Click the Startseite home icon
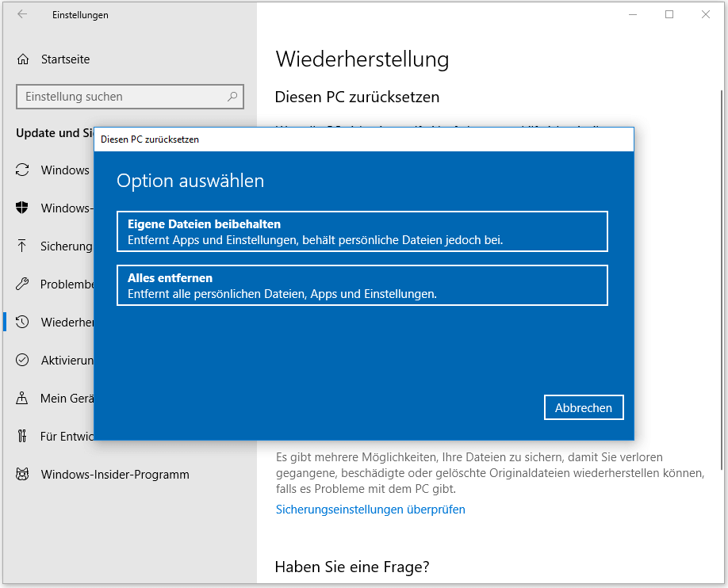The image size is (728, 588). [x=25, y=59]
